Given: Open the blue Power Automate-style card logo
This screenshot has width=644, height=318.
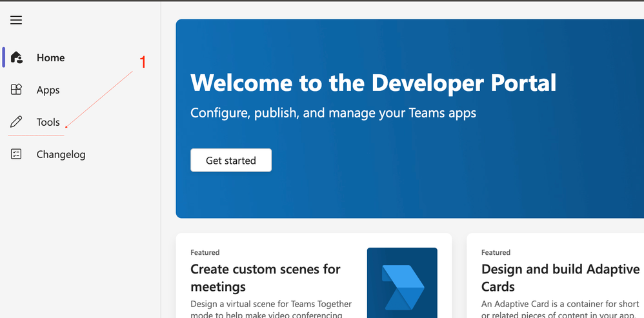Looking at the screenshot, I should pyautogui.click(x=402, y=283).
